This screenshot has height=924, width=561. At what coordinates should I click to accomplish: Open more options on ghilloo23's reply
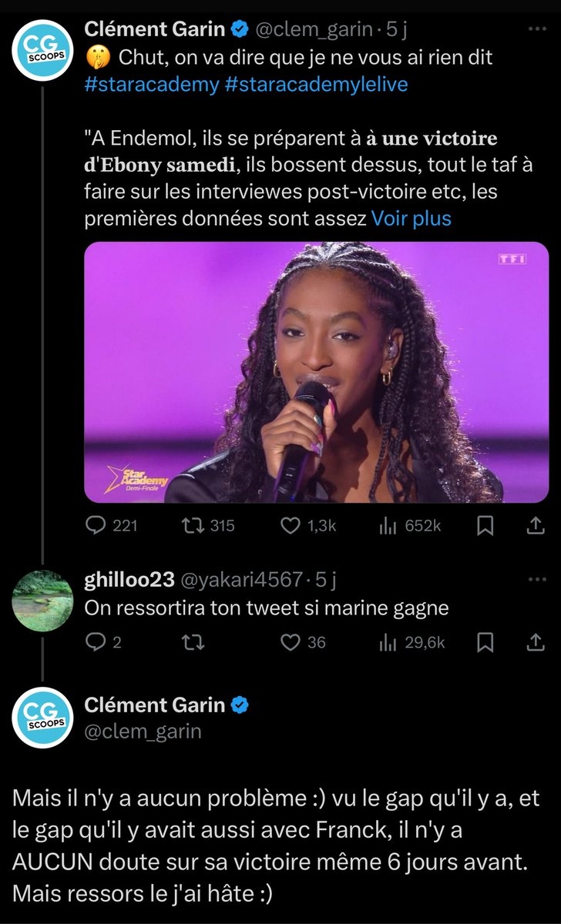click(x=535, y=580)
